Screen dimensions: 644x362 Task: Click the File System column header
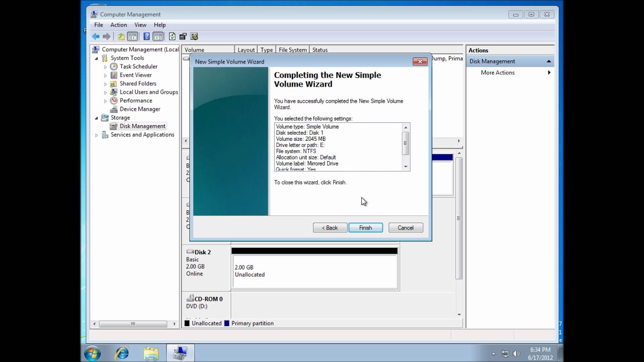point(293,50)
